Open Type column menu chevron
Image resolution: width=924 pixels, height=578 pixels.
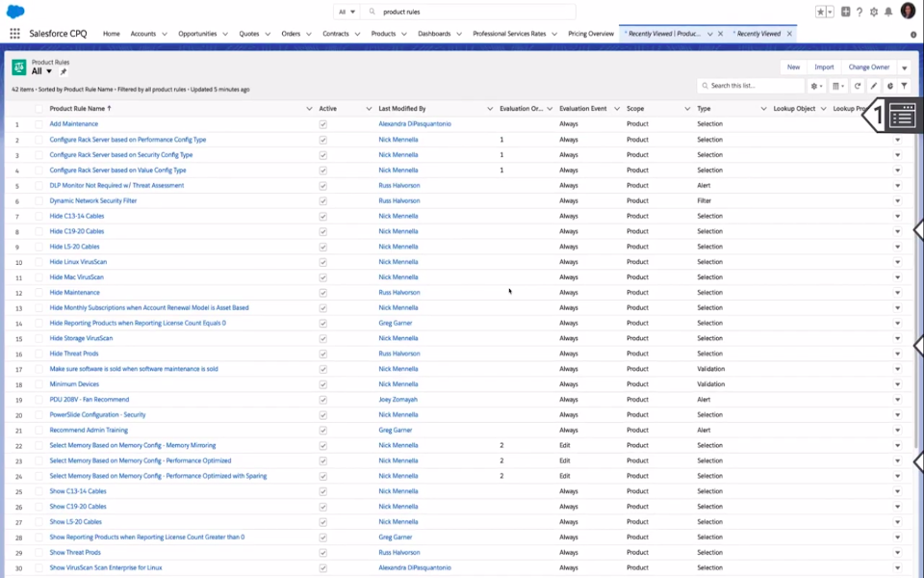pos(763,109)
